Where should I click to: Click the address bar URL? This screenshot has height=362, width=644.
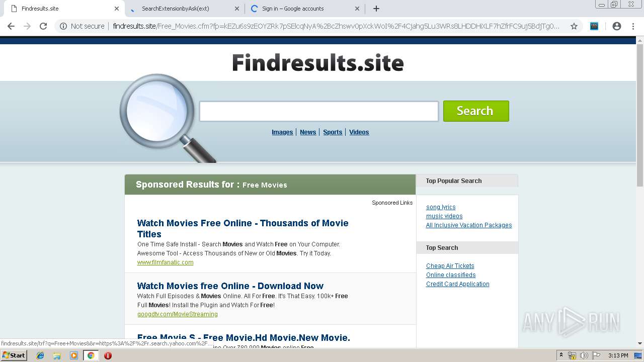click(x=336, y=26)
